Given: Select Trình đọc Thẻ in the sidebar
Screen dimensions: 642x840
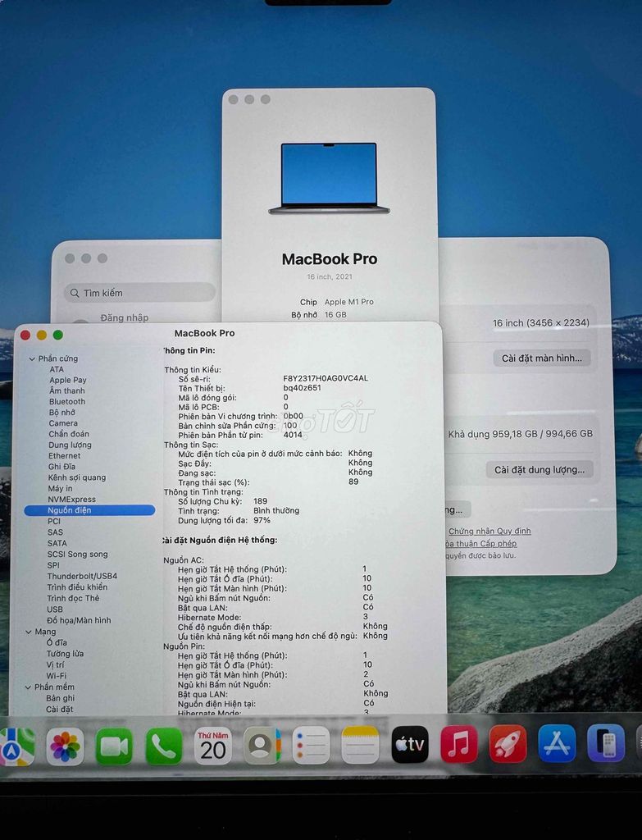Looking at the screenshot, I should tap(73, 598).
